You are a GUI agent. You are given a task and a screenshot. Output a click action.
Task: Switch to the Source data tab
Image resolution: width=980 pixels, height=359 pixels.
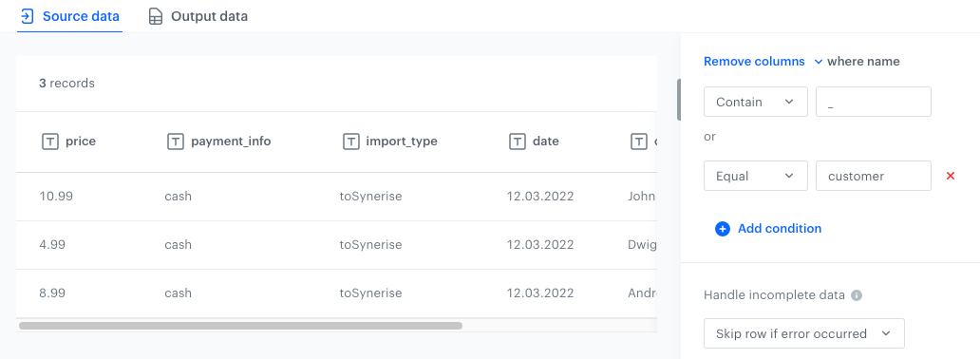[69, 16]
